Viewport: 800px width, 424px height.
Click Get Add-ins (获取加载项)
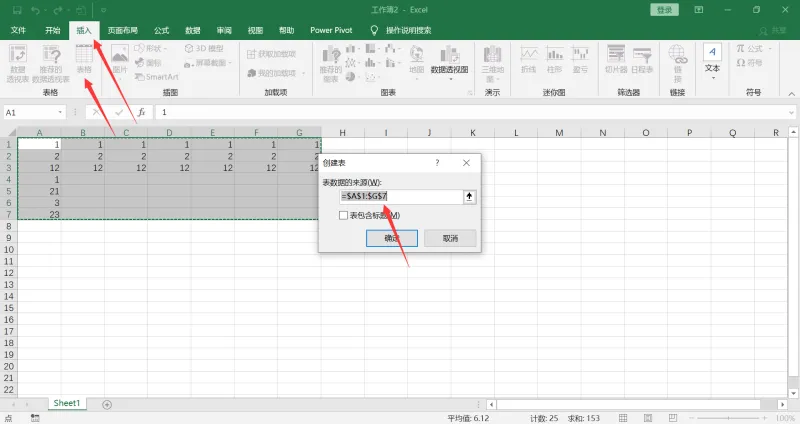tap(271, 54)
